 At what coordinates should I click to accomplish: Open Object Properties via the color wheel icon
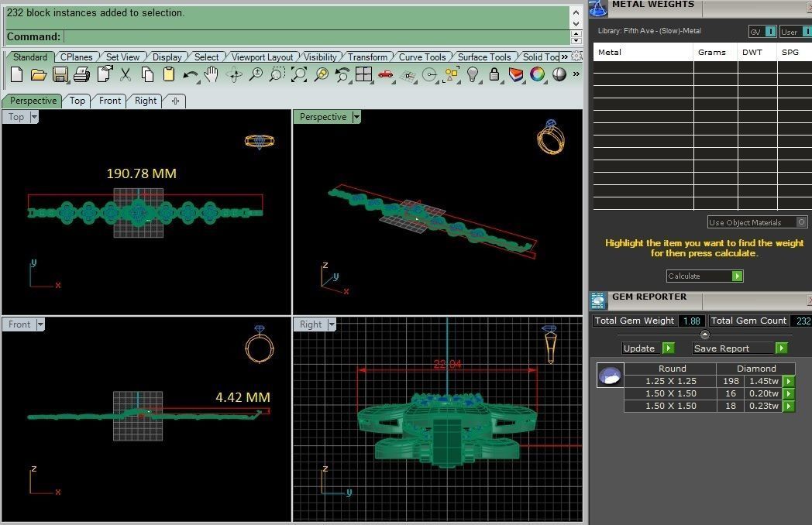click(x=538, y=75)
